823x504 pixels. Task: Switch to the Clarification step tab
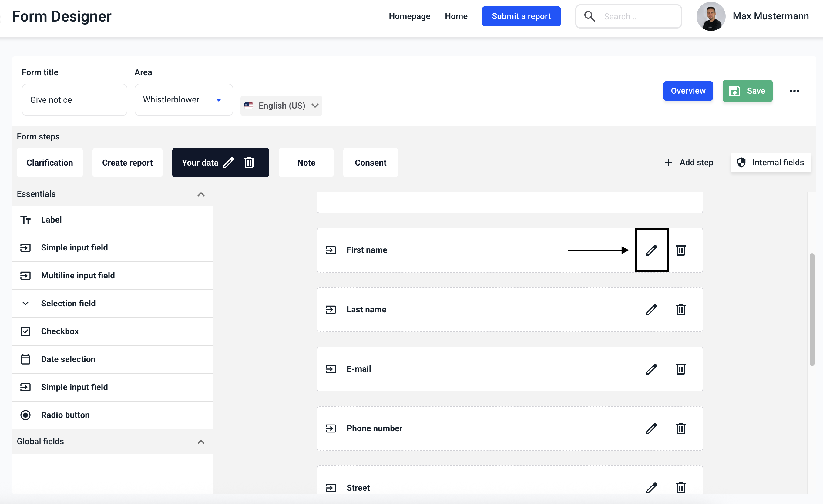(50, 163)
